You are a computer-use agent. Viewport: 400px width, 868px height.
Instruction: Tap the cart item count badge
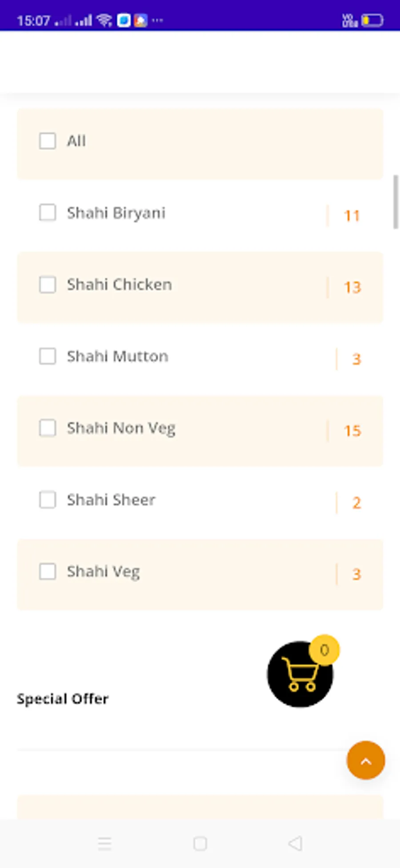[324, 650]
